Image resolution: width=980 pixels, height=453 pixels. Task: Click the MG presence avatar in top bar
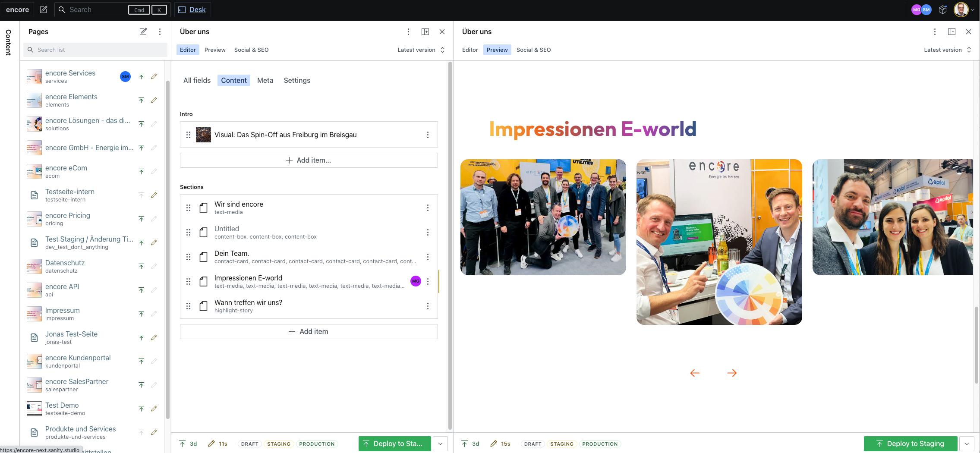pyautogui.click(x=916, y=9)
